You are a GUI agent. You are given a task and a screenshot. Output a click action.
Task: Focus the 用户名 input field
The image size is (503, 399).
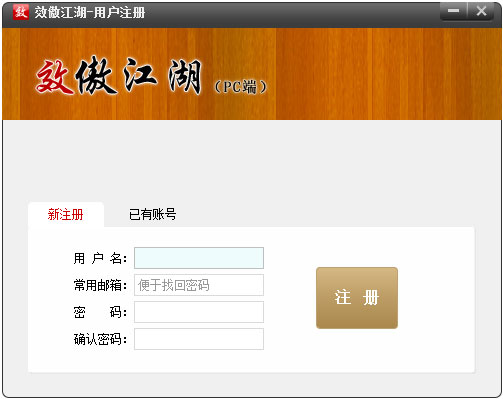199,258
